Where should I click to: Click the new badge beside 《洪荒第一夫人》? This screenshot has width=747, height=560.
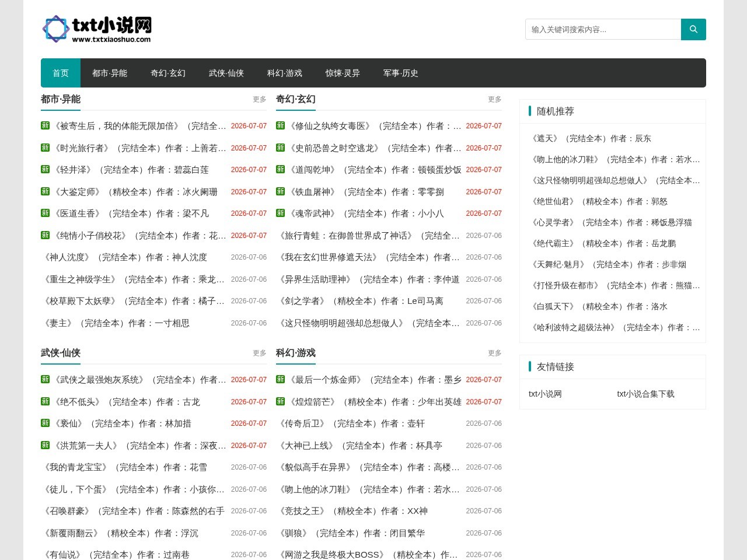45,445
